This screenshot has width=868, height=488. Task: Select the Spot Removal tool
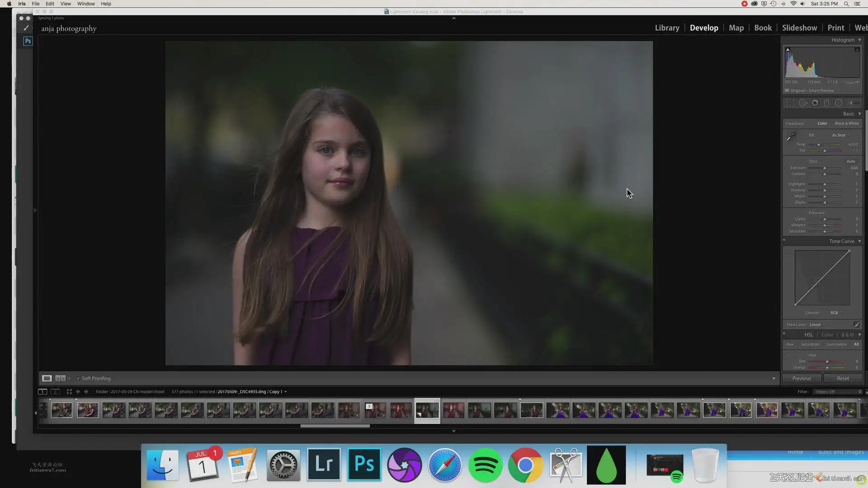pos(802,103)
